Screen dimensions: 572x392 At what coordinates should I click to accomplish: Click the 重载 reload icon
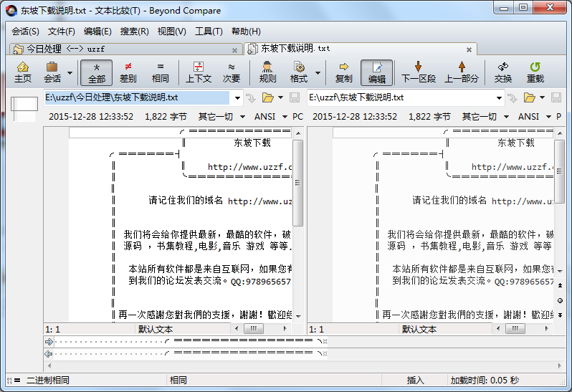coord(535,72)
